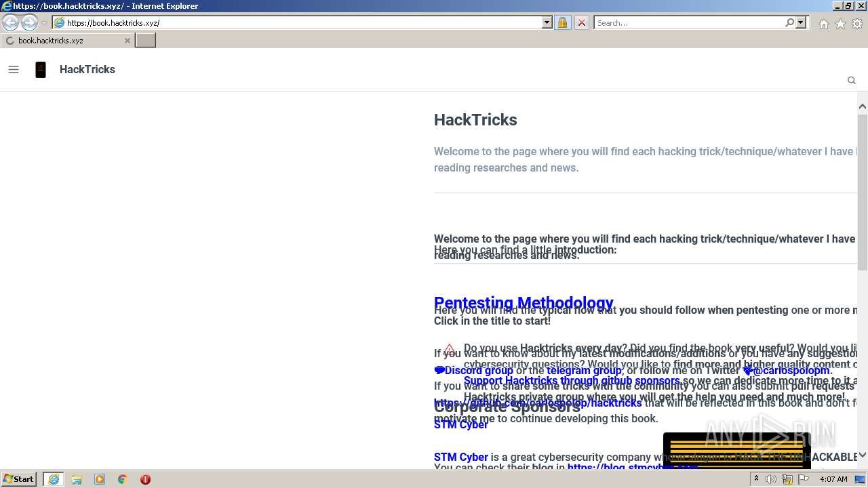
Task: Open the Favorites star icon
Action: [840, 24]
